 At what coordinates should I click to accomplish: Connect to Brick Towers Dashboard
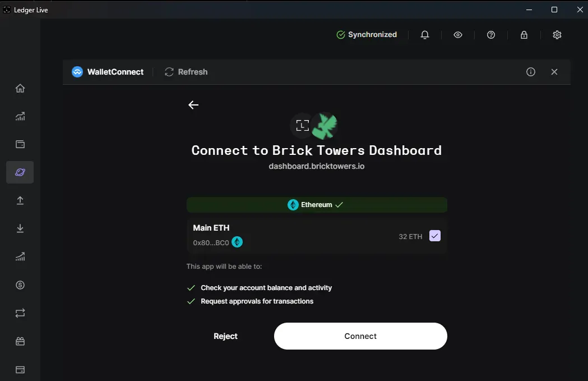click(360, 336)
